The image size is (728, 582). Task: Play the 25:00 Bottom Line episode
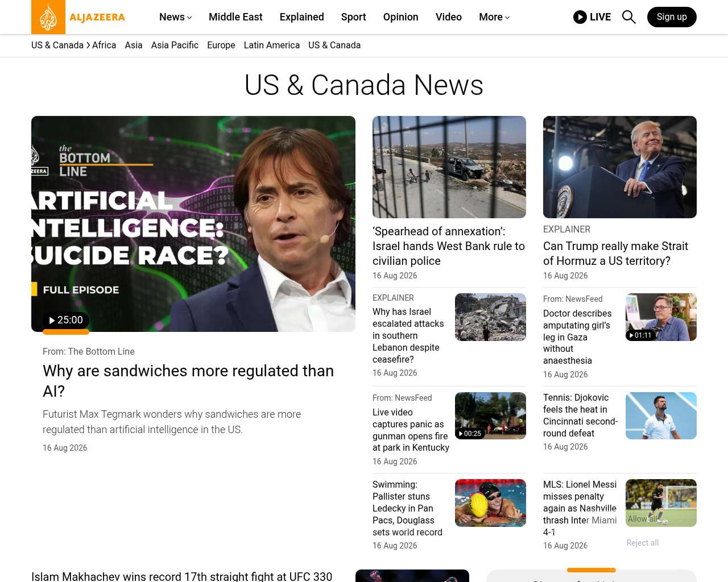[x=66, y=320]
